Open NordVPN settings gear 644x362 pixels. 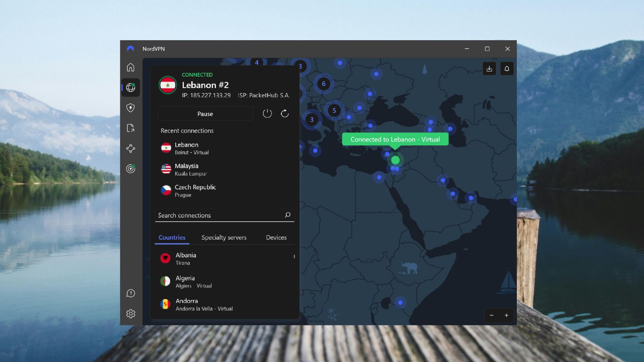pos(130,313)
